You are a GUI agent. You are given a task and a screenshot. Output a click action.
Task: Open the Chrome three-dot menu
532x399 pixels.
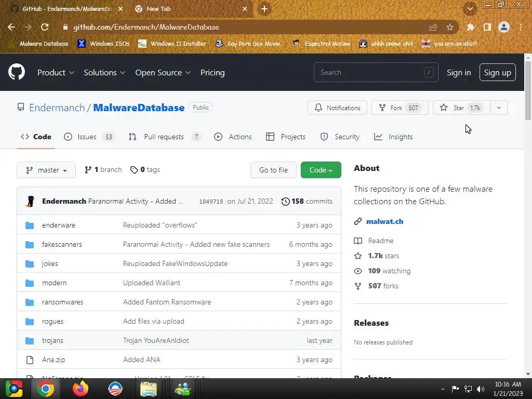pos(521,27)
